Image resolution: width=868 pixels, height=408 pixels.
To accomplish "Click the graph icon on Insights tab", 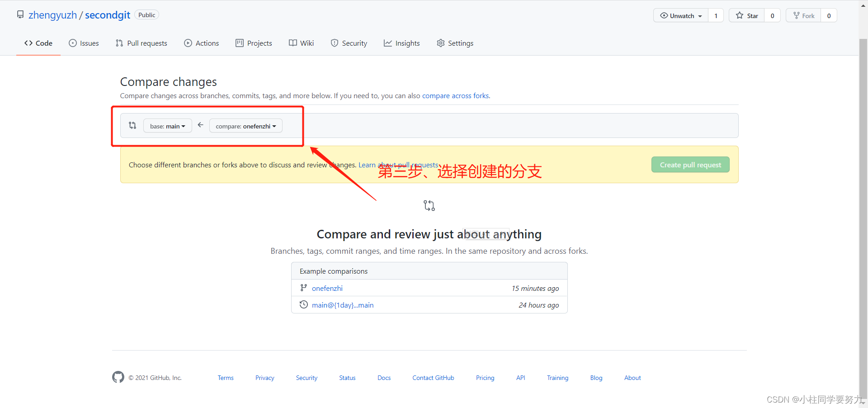I will pyautogui.click(x=388, y=43).
